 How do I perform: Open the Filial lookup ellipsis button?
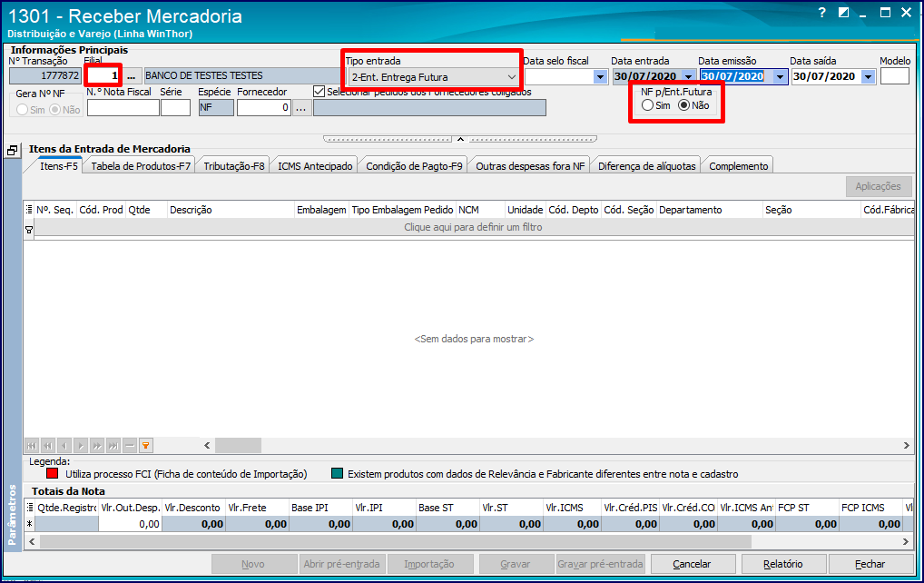[132, 76]
